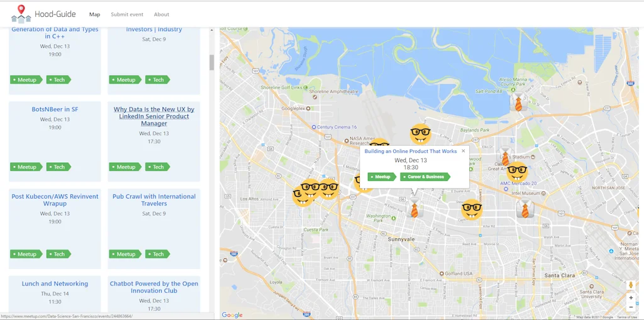Zoom in on the map
The width and height of the screenshot is (644, 320).
point(631,297)
